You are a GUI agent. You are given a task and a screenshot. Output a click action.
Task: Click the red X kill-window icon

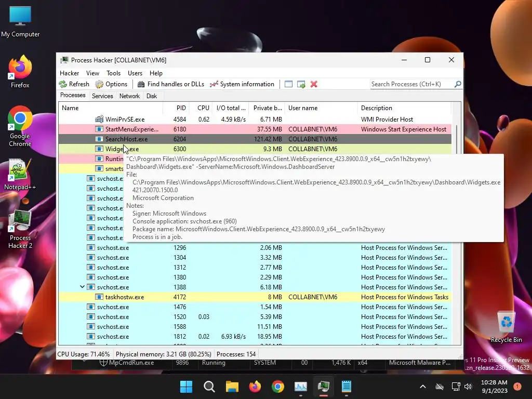(314, 84)
